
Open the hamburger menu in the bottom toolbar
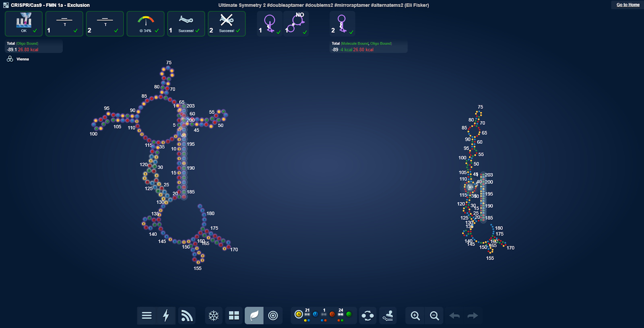coord(147,316)
